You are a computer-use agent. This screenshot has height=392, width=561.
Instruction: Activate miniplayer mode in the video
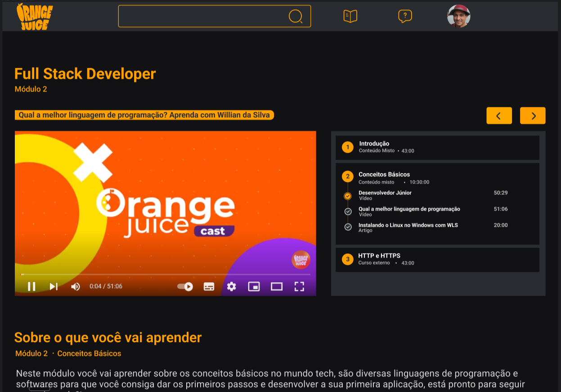254,286
